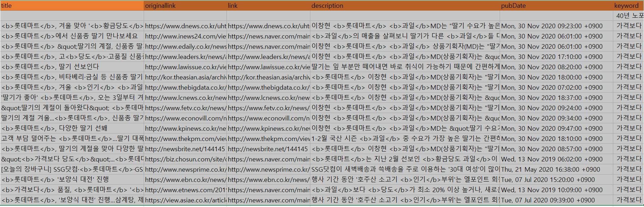The image size is (644, 207).
Task: Select description mentioning '최소 20% 이상 높거나'
Action: [x=405, y=190]
